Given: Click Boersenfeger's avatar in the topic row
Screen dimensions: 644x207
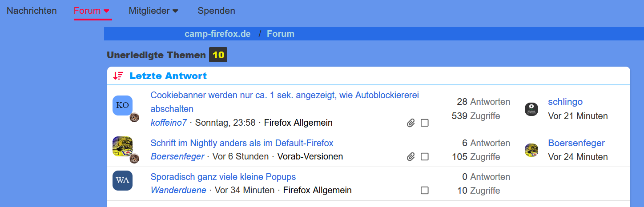Looking at the screenshot, I should click(122, 146).
